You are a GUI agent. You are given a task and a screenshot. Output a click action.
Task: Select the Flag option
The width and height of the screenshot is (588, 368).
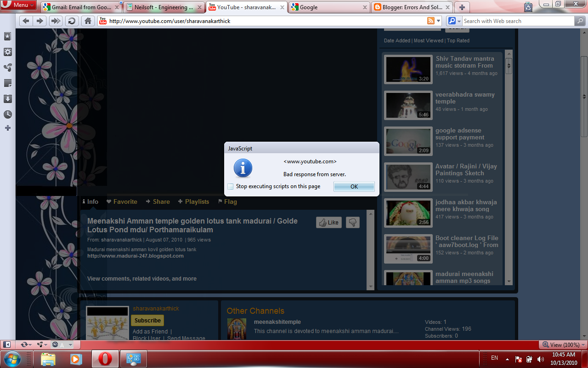click(x=227, y=201)
